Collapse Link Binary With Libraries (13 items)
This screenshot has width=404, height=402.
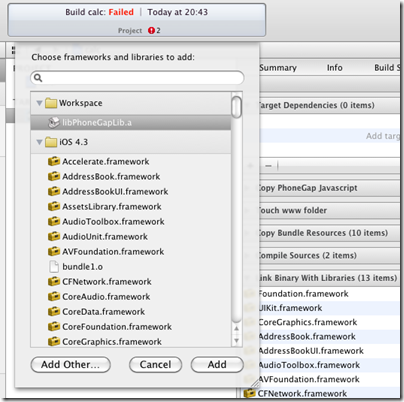248,278
